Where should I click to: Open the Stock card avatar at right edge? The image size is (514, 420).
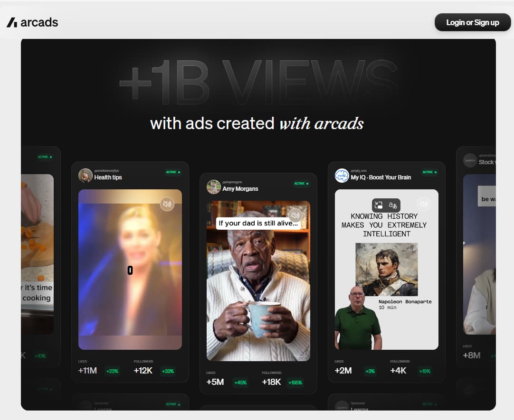point(470,160)
